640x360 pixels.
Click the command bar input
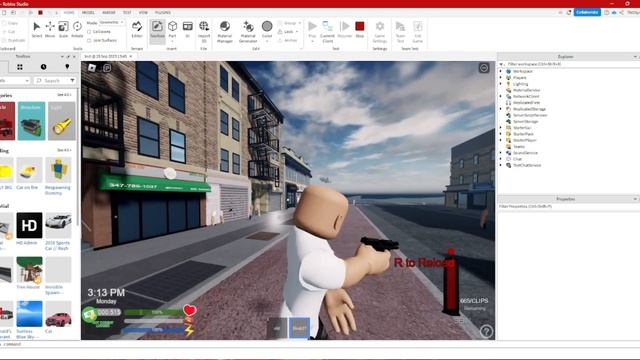(320, 344)
